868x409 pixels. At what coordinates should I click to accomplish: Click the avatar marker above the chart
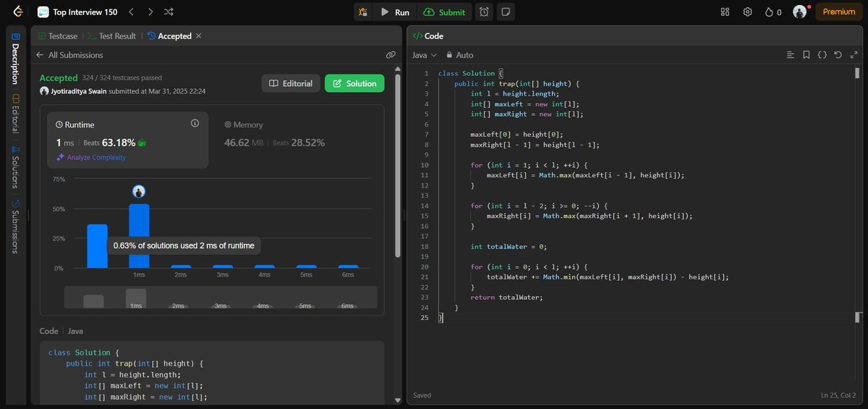point(139,192)
